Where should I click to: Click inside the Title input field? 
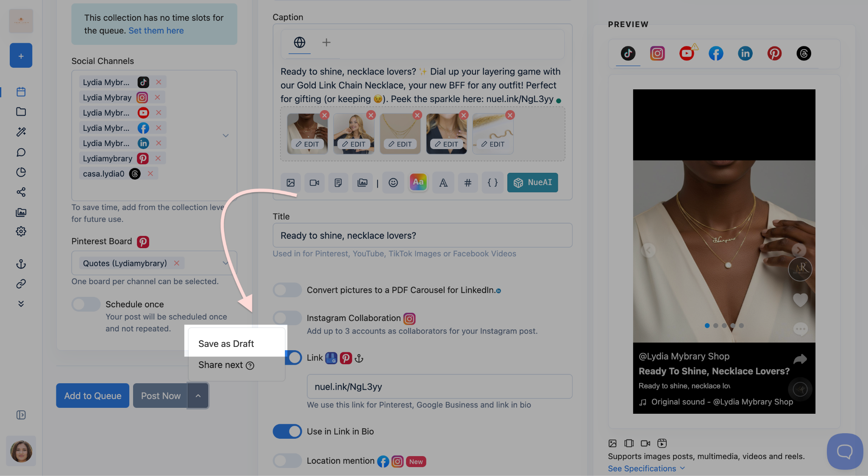tap(422, 235)
